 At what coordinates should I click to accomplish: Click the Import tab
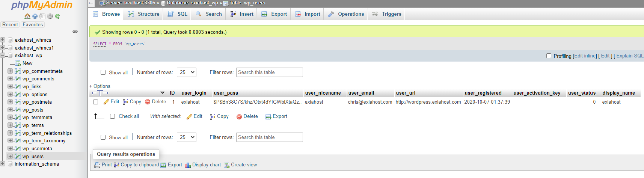point(308,14)
